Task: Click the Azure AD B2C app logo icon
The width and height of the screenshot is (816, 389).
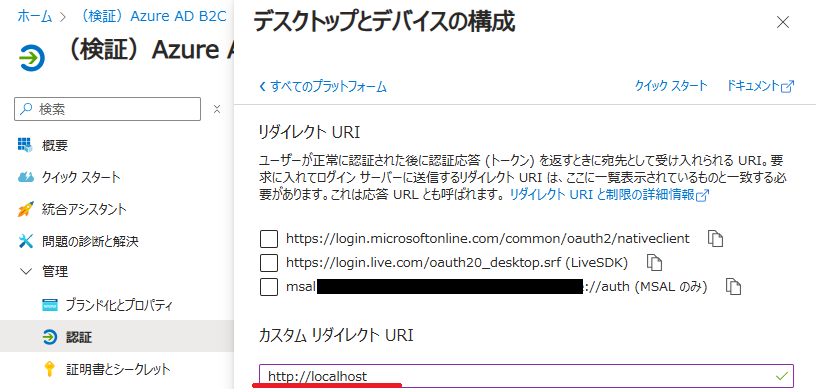Action: coord(32,57)
